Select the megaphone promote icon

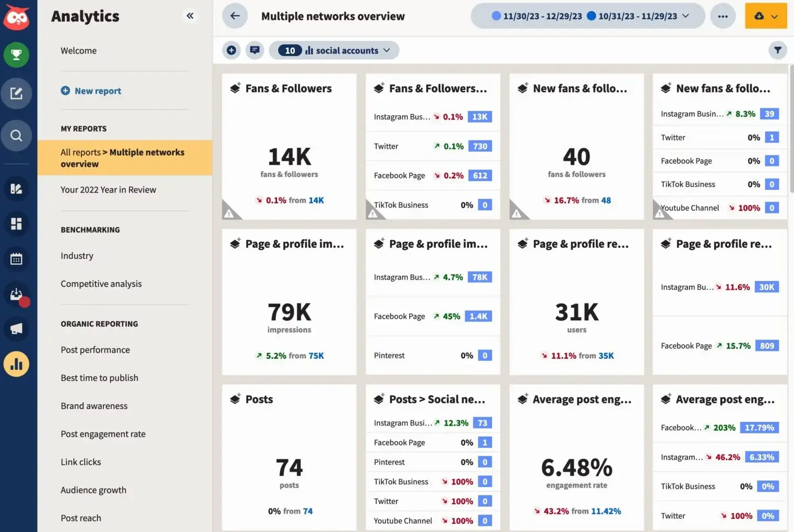tap(17, 329)
